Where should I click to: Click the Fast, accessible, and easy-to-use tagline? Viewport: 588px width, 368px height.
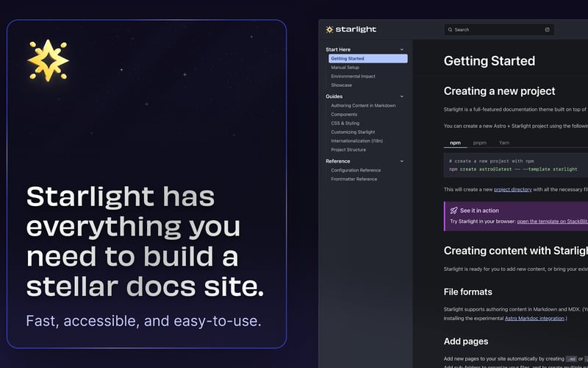(143, 321)
